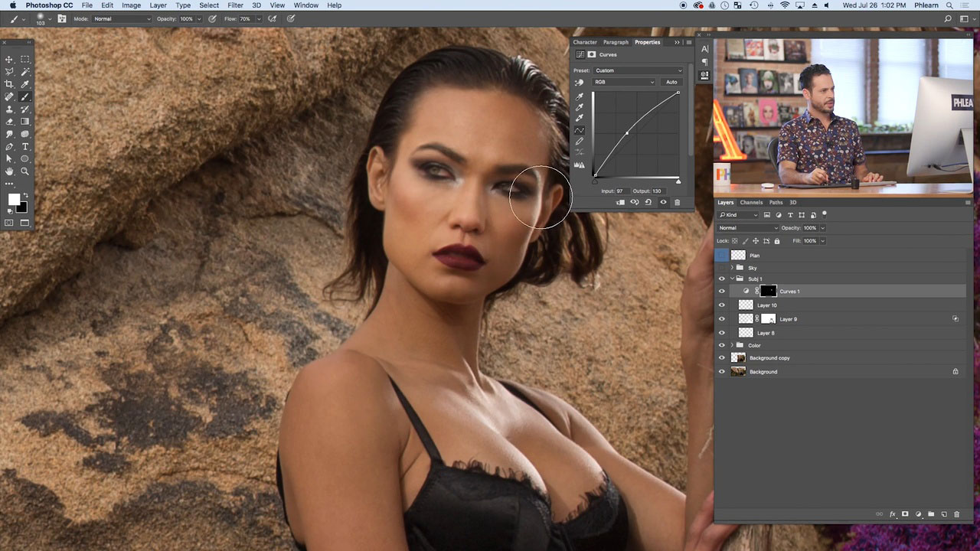The width and height of the screenshot is (980, 551).
Task: Click the Auto button in Curves
Action: click(671, 82)
